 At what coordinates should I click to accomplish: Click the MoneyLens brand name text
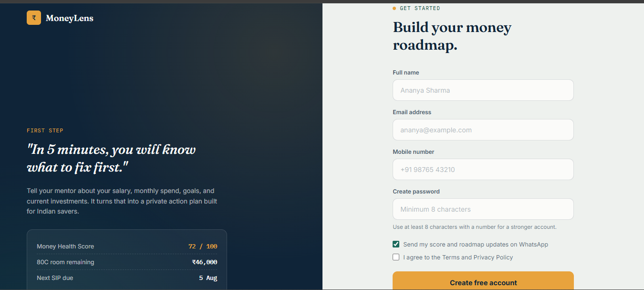click(x=70, y=19)
